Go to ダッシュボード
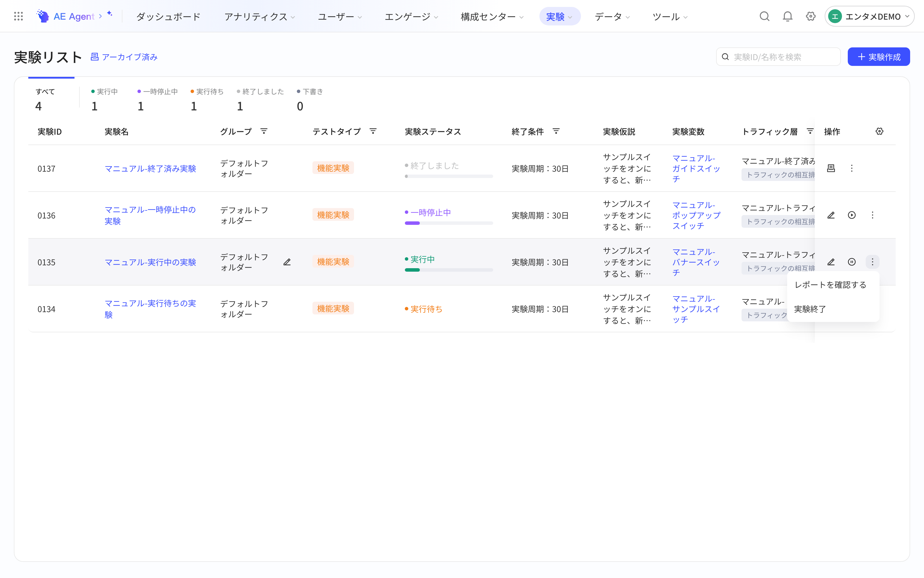Screen dimensions: 924x578 (168, 16)
